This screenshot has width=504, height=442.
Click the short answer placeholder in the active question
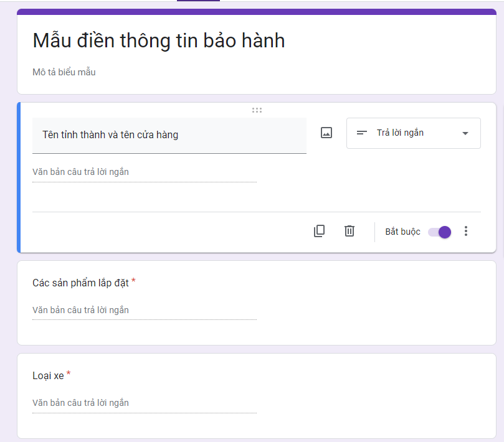tap(81, 172)
